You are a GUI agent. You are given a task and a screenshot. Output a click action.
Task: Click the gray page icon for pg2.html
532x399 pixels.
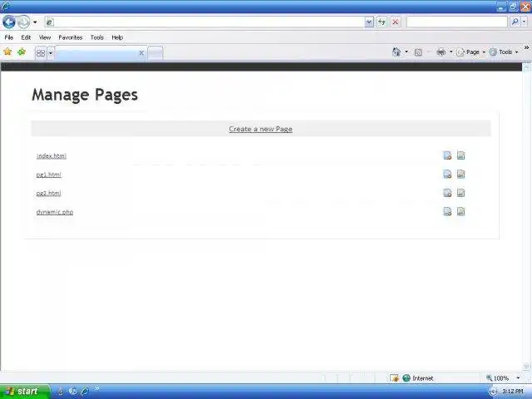coord(461,193)
